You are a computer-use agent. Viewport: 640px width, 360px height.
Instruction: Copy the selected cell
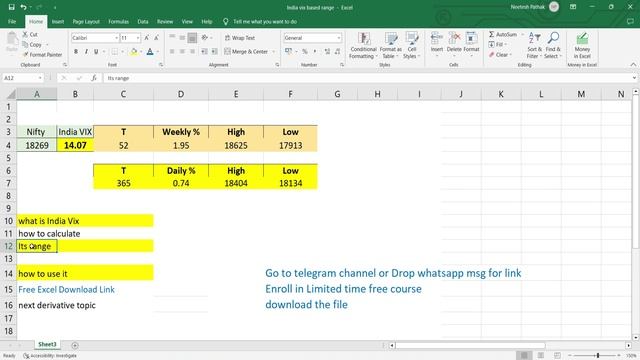[x=32, y=44]
